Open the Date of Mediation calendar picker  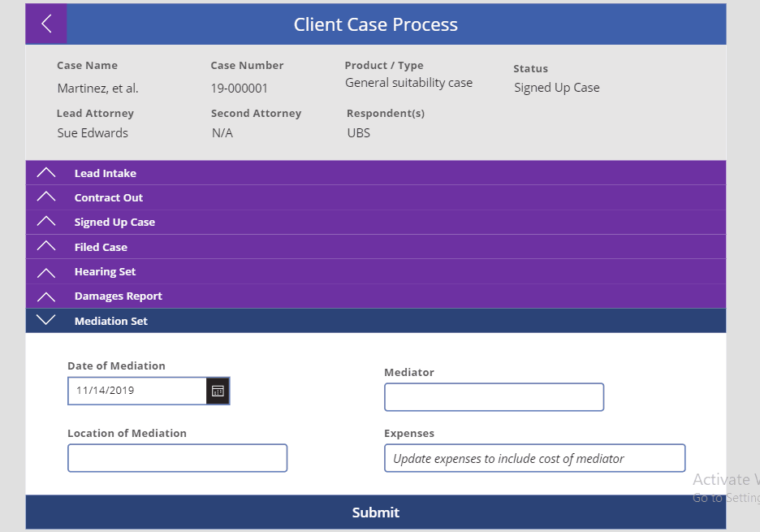tap(218, 391)
